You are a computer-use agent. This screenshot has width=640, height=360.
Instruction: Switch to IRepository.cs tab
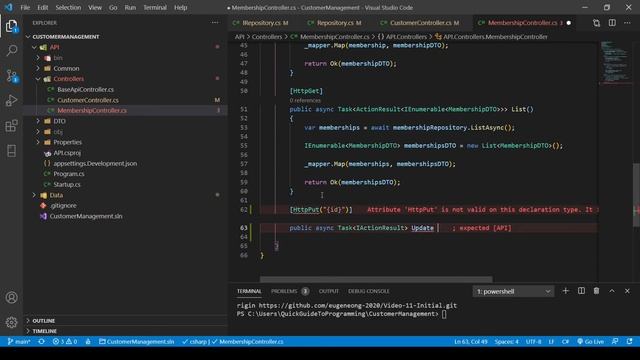(260, 23)
